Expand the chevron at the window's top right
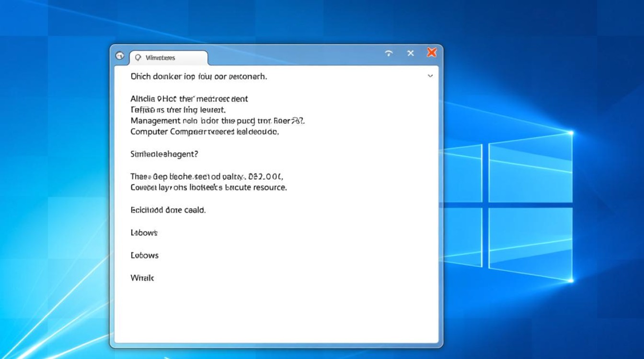This screenshot has height=359, width=644. (430, 76)
